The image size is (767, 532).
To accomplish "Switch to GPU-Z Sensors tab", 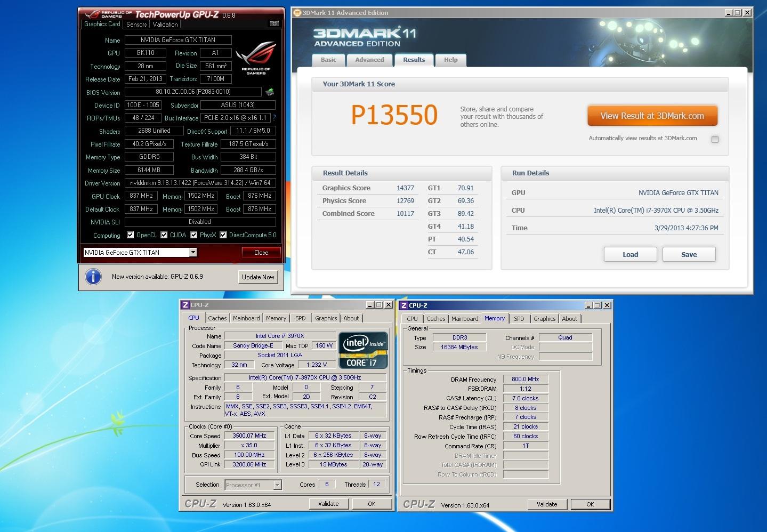I will [x=136, y=25].
